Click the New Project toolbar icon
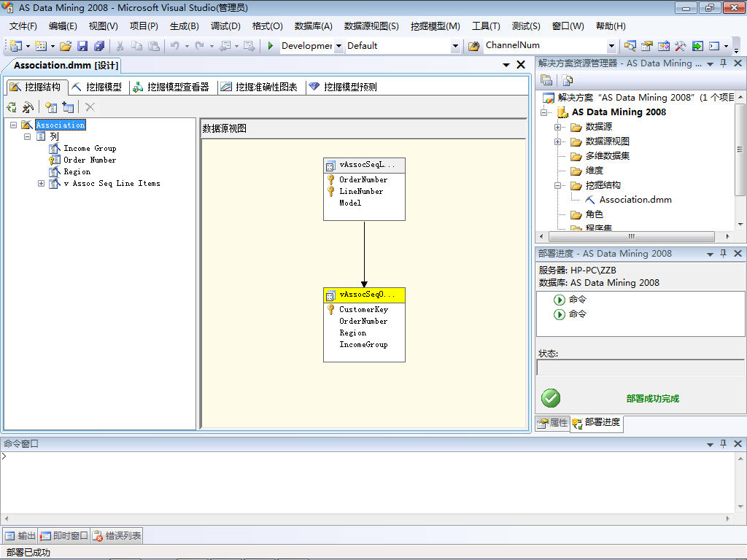Viewport: 747px width, 560px height. [16, 46]
